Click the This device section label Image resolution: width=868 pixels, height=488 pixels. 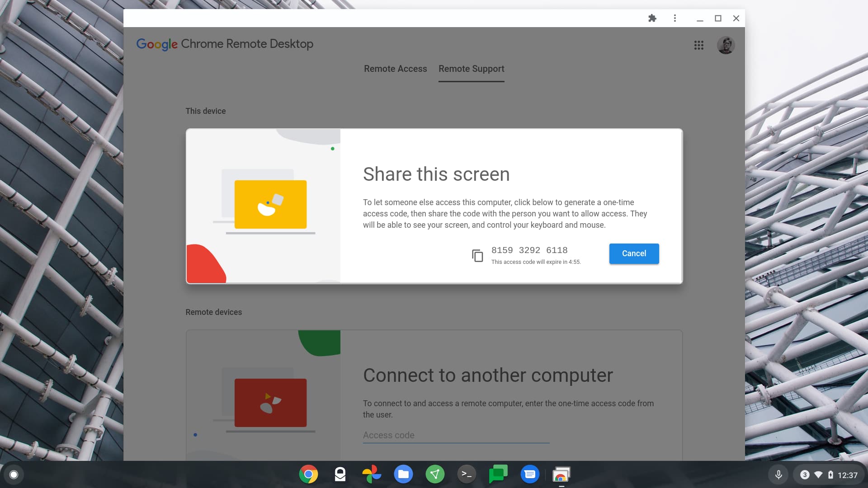[x=205, y=111]
